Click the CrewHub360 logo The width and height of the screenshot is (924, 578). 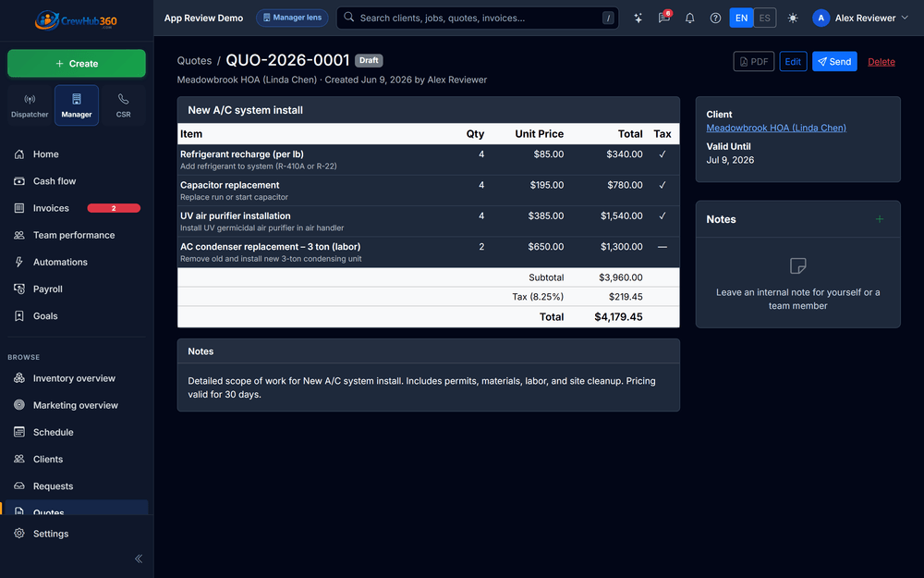[76, 20]
